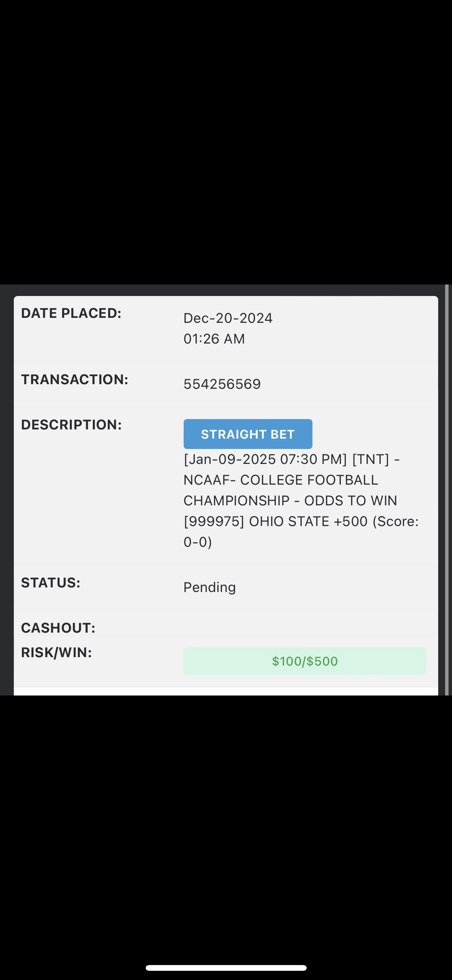Click the vertical scrollbar on right edge

click(x=447, y=490)
